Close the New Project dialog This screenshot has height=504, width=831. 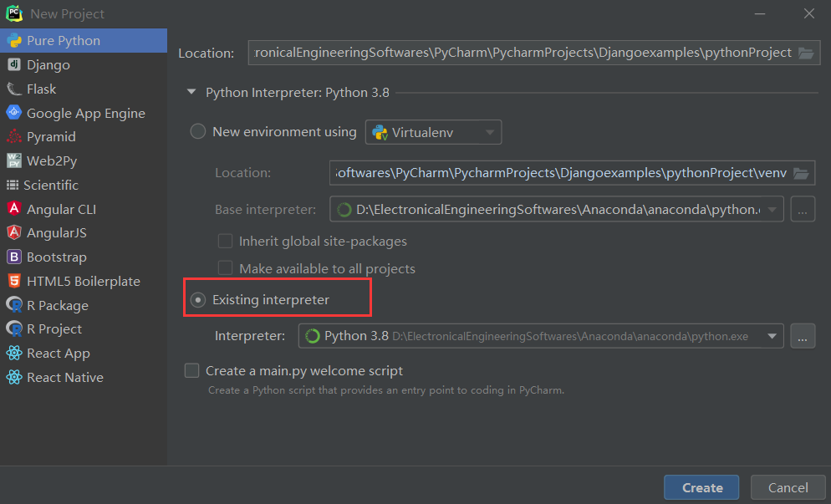tap(808, 13)
